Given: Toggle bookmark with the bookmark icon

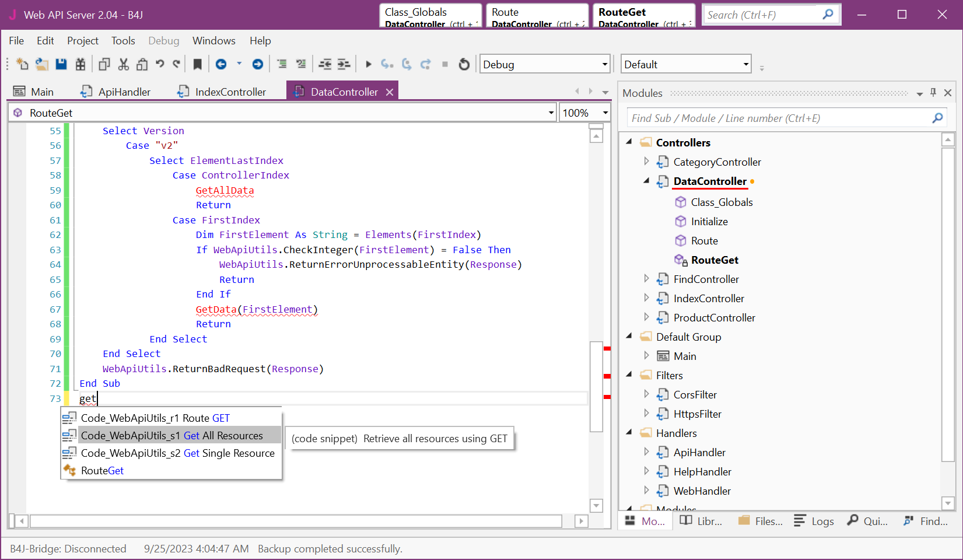Looking at the screenshot, I should tap(197, 64).
